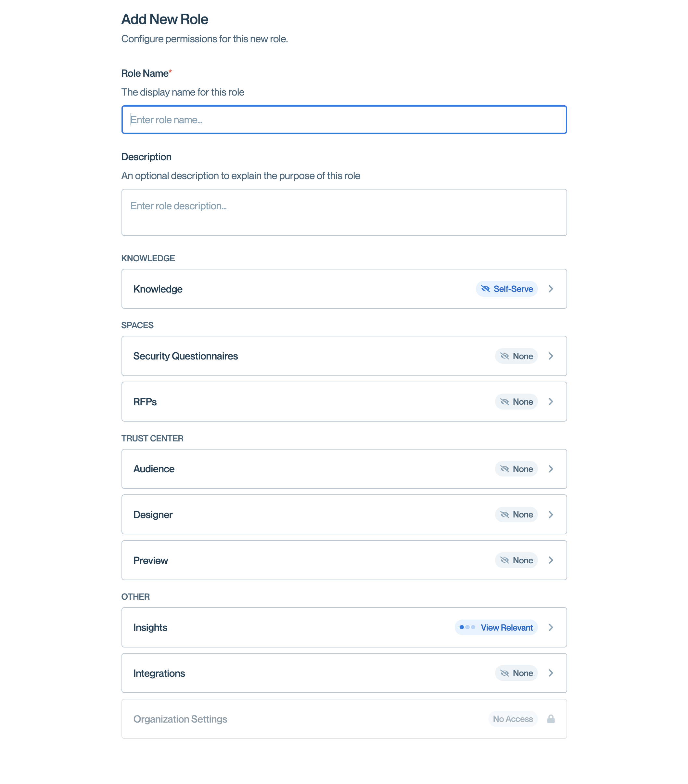Focus the Role Name input field
Viewport: 688px width, 784px height.
point(344,120)
